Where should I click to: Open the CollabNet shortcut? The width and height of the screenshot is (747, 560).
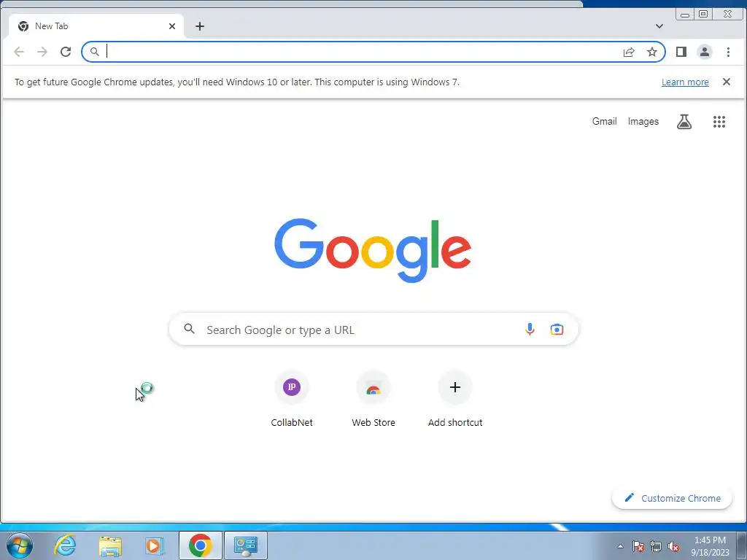(292, 399)
